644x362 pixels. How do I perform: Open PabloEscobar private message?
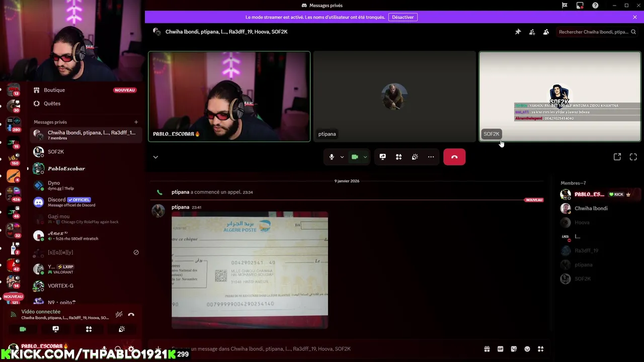(86, 168)
